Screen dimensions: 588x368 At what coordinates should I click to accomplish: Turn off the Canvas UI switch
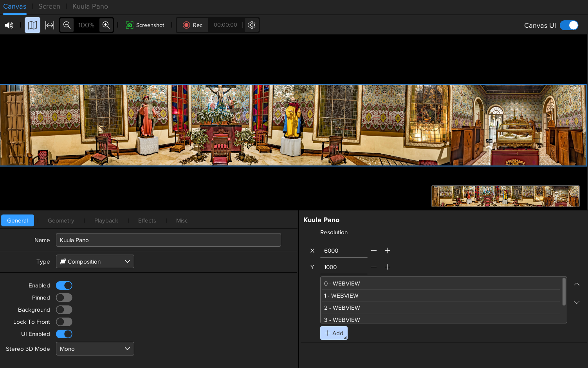569,25
